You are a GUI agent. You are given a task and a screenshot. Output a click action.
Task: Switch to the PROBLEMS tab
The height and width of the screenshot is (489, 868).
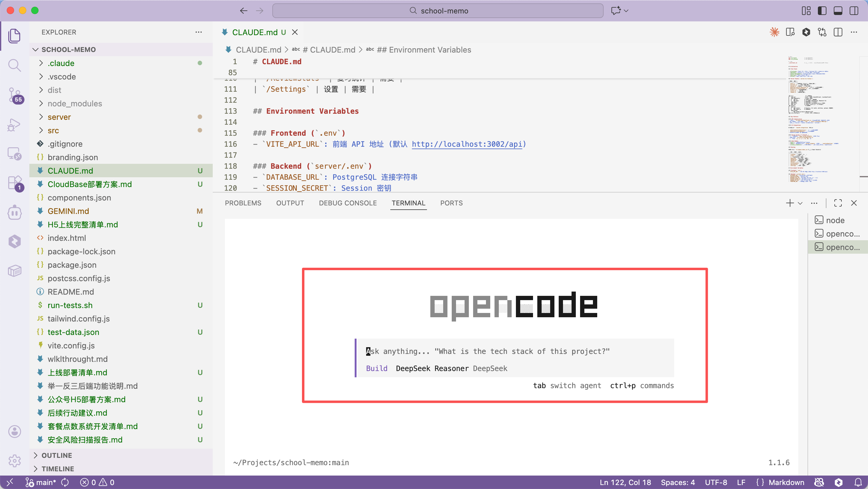coord(243,203)
